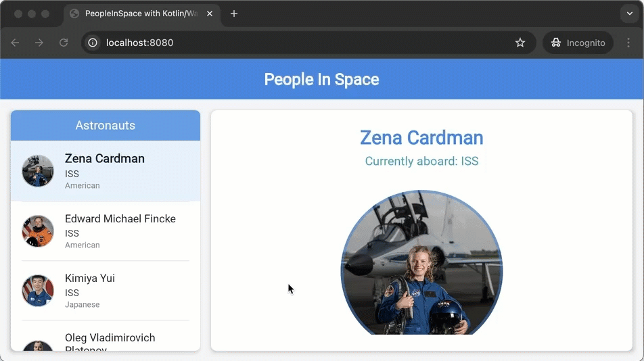This screenshot has width=644, height=361.
Task: Click the browser forward arrow
Action: pyautogui.click(x=39, y=43)
